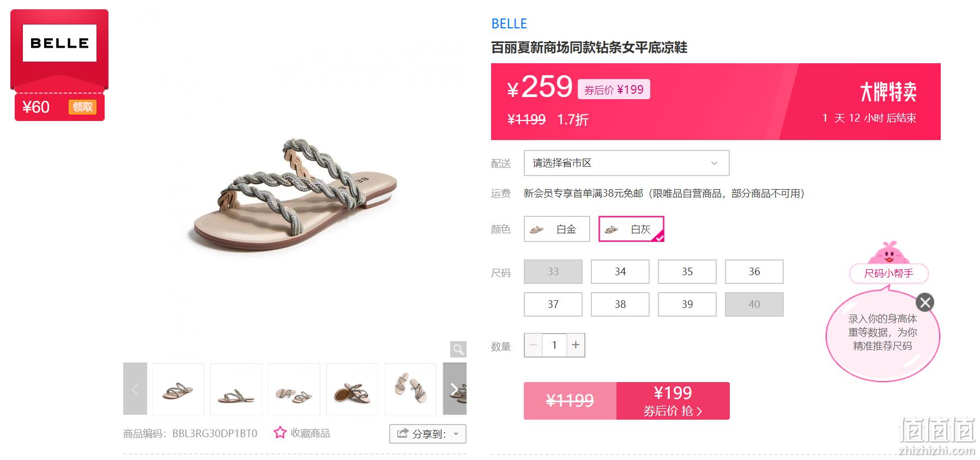Open the province city district dropdown
This screenshot has height=460, width=980.
[x=626, y=163]
